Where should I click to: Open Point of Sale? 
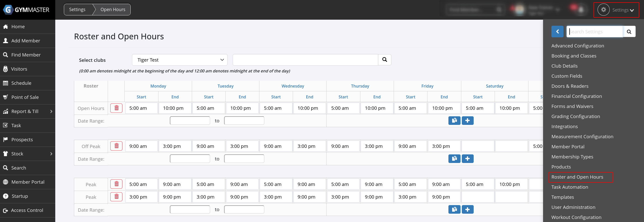pyautogui.click(x=28, y=97)
